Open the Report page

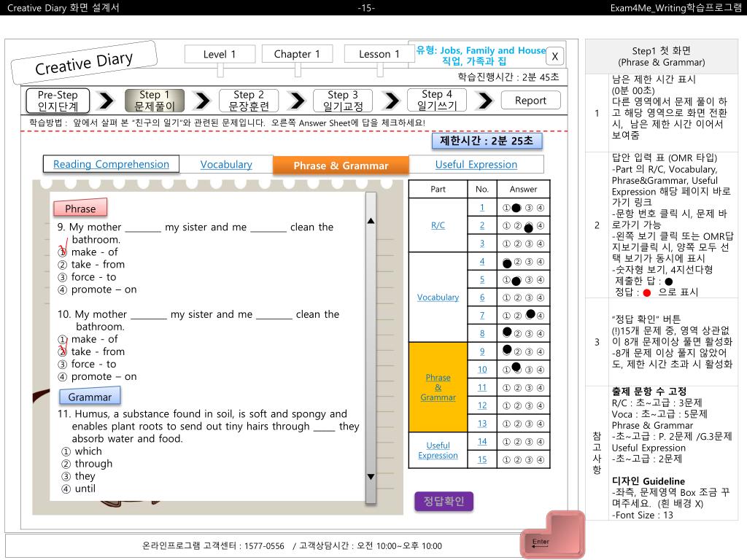point(531,101)
